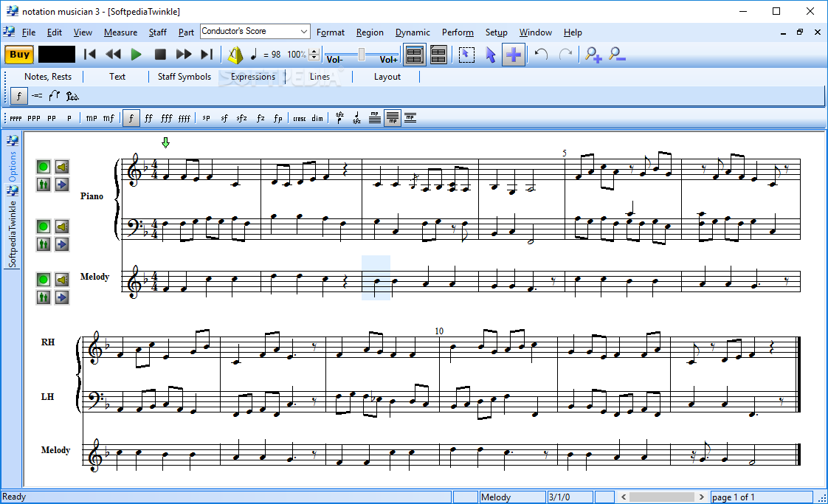Open the Region menu
Image resolution: width=828 pixels, height=504 pixels.
pos(370,32)
